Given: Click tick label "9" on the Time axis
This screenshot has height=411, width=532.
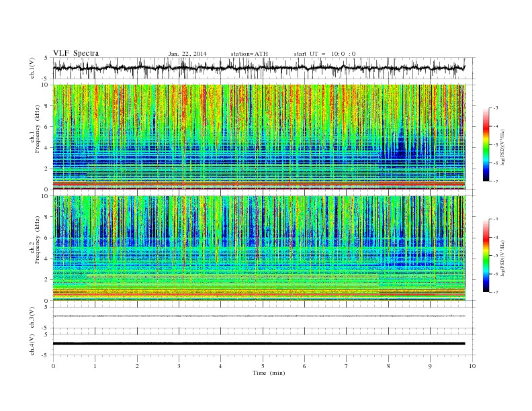Looking at the screenshot, I should tap(430, 366).
